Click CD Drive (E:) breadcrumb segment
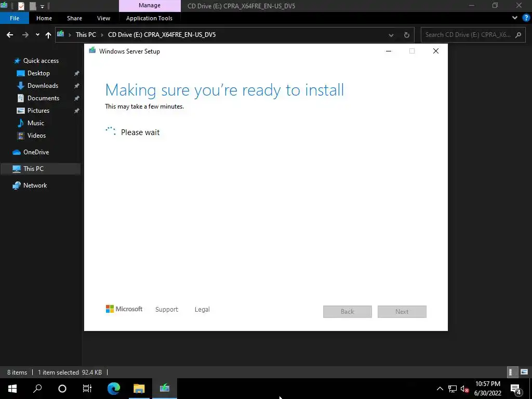The image size is (532, 399). pos(162,35)
